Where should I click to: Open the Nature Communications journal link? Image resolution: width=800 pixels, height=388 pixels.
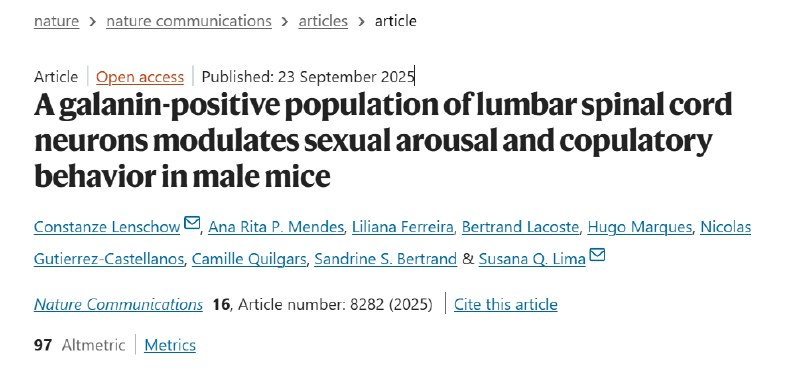point(118,304)
